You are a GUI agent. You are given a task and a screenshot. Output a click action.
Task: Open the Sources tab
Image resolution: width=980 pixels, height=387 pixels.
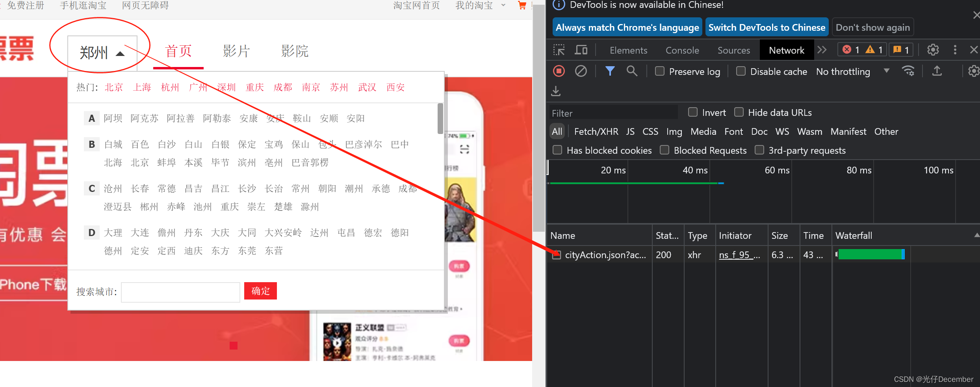[733, 50]
